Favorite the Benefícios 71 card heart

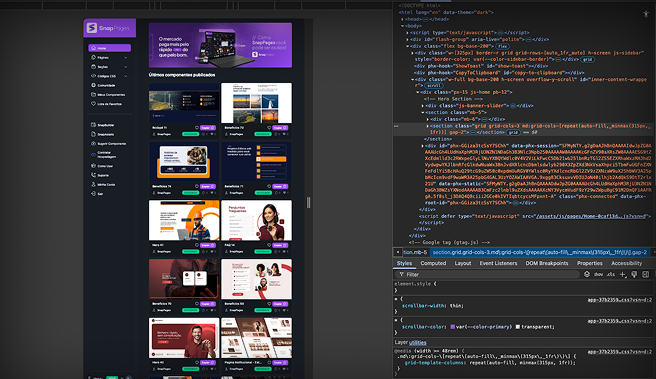pos(269,186)
